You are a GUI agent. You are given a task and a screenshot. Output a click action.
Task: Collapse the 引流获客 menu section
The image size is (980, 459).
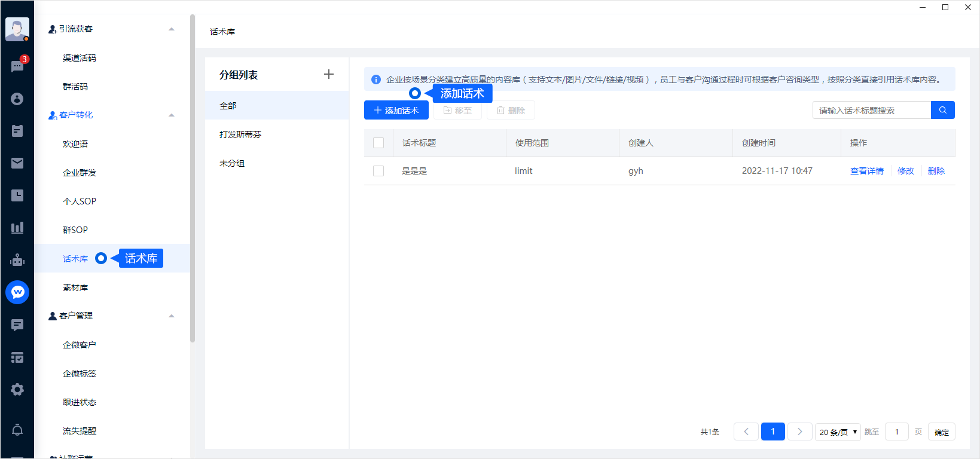[x=172, y=29]
